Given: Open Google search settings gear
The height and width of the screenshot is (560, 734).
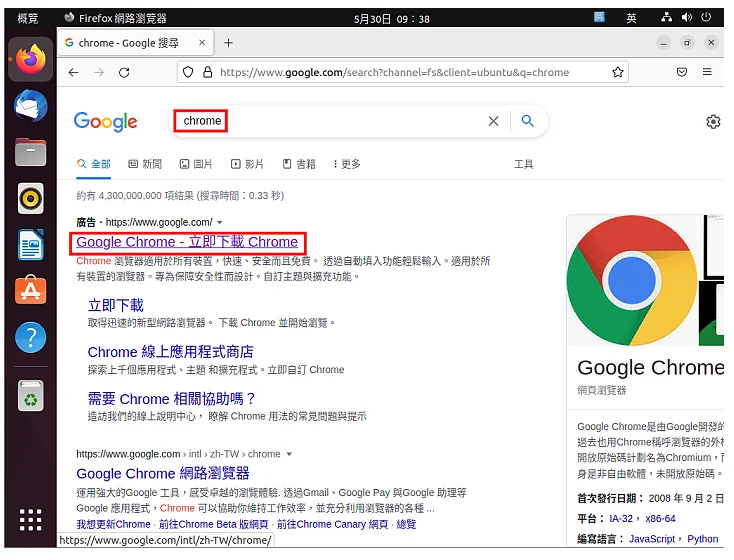Looking at the screenshot, I should tap(713, 122).
